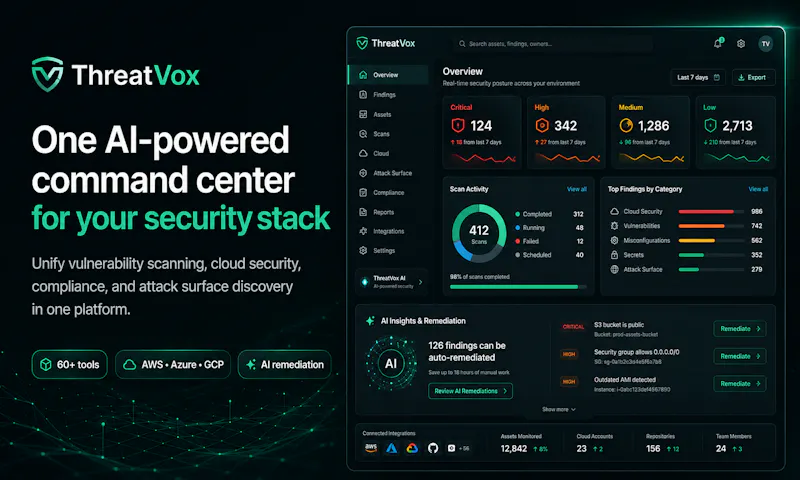Click the Reports sidebar icon
This screenshot has width=800, height=480.
[363, 212]
